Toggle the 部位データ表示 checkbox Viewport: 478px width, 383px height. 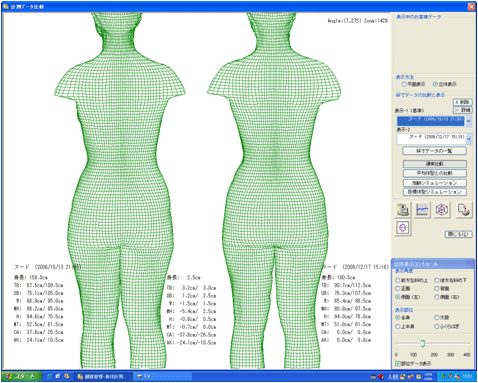398,363
